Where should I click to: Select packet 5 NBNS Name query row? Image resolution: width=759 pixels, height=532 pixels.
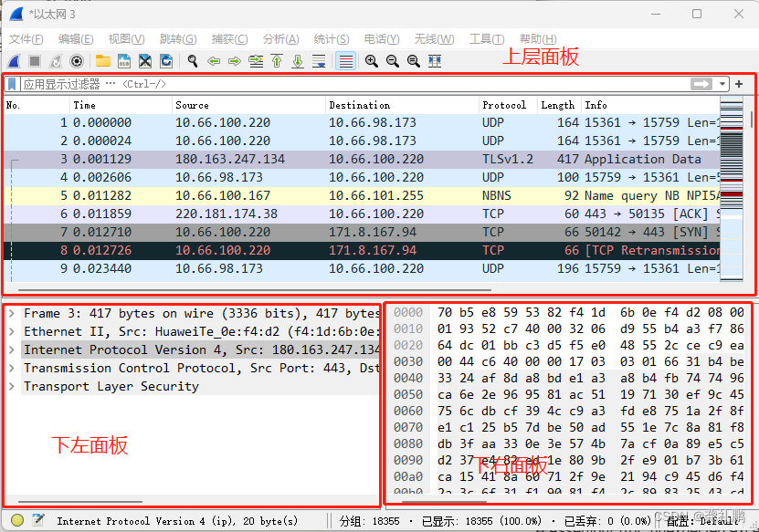[x=362, y=196]
